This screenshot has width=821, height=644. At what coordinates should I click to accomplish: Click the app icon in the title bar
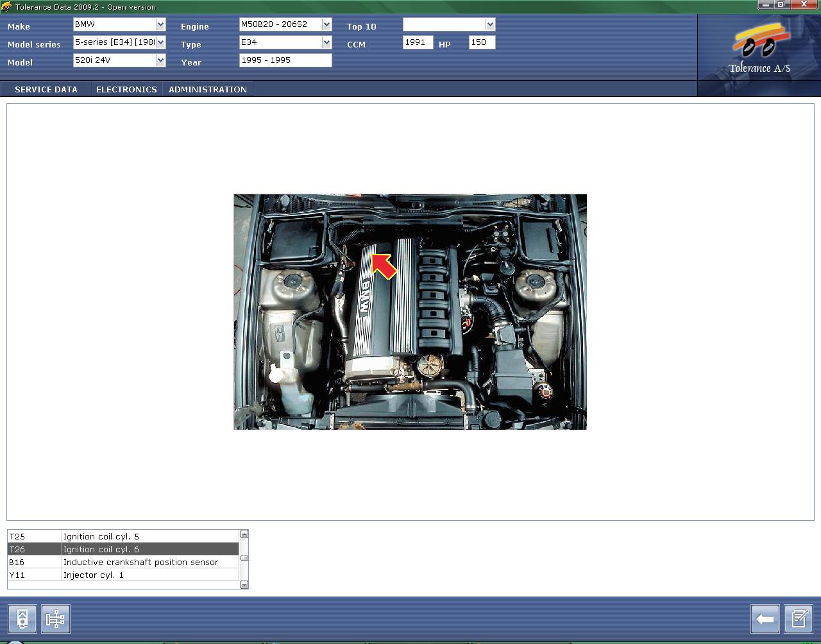click(x=6, y=6)
